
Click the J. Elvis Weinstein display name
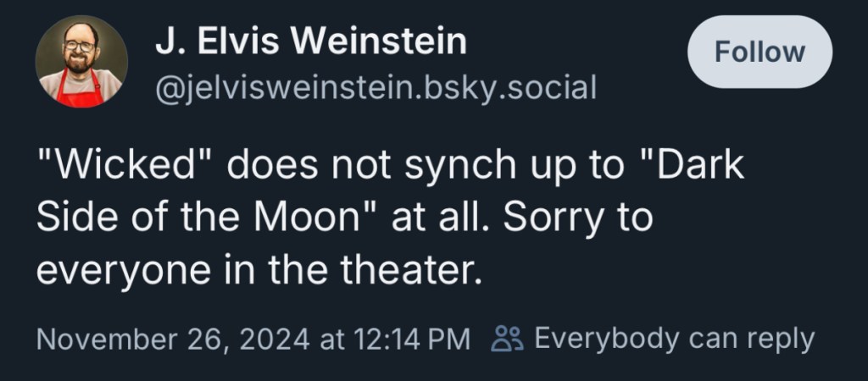point(310,41)
